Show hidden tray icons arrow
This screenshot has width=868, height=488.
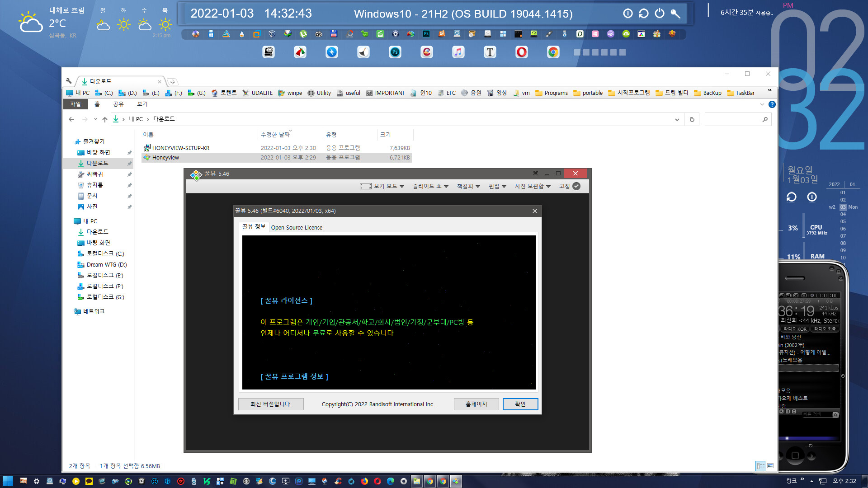pyautogui.click(x=811, y=481)
